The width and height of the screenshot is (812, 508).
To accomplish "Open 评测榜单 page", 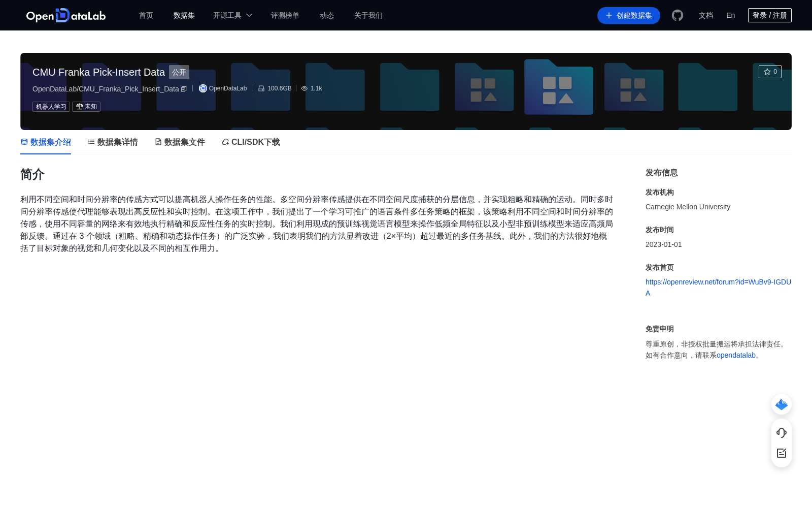I will click(x=285, y=15).
